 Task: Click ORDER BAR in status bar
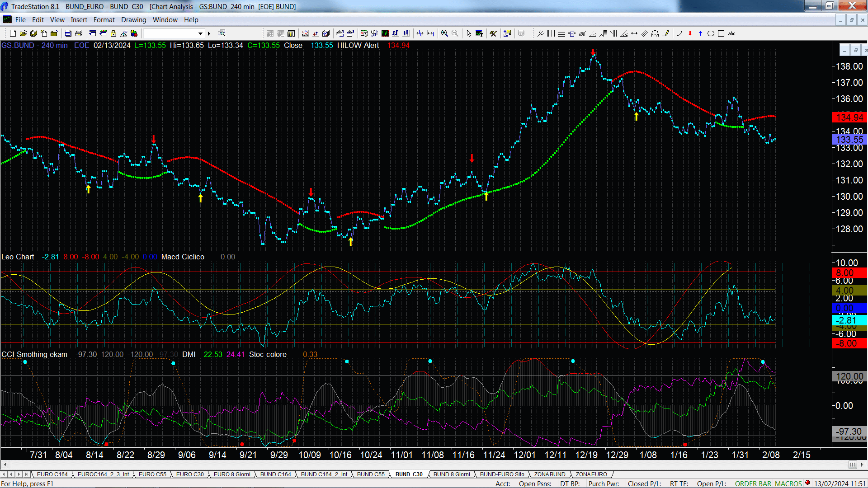(x=753, y=484)
